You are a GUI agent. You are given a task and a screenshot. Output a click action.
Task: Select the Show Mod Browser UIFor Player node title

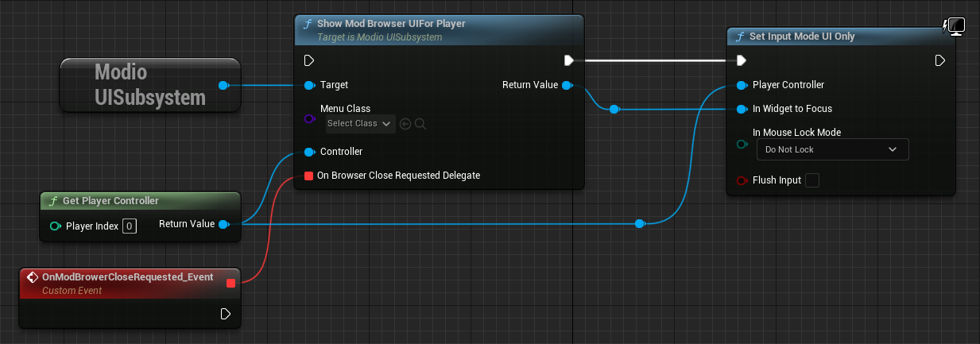(391, 24)
